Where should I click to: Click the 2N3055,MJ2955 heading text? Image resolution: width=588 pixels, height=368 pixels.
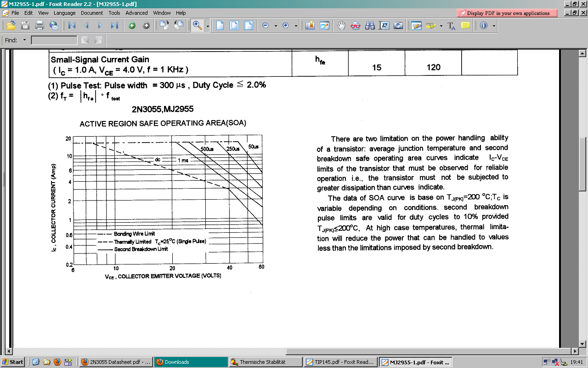163,109
